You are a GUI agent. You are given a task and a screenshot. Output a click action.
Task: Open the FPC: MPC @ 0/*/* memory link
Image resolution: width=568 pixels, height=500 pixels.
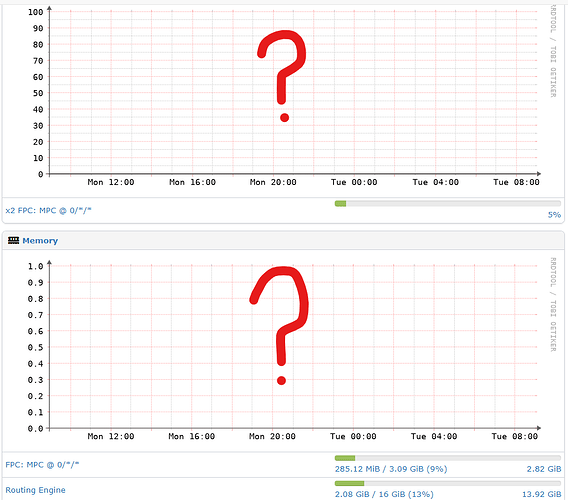[x=42, y=464]
